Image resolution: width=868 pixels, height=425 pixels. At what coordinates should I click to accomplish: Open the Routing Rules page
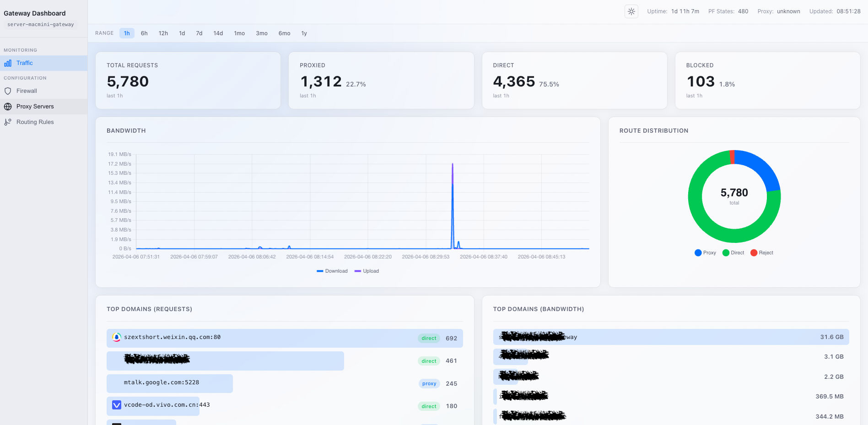(35, 122)
